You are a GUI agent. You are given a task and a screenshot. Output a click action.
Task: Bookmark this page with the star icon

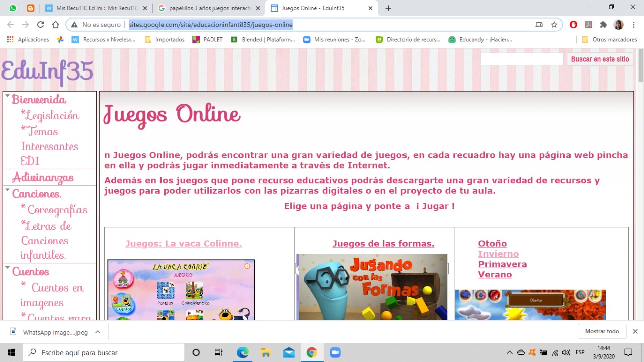pyautogui.click(x=554, y=25)
